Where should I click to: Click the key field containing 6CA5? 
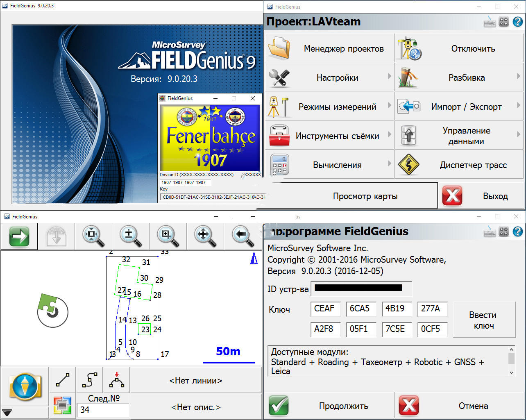361,309
